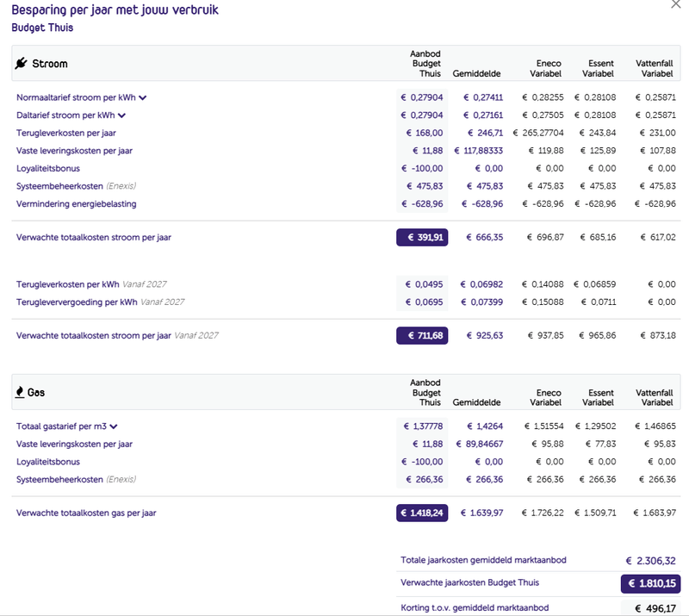Image resolution: width=689 pixels, height=616 pixels.
Task: Click Aanbod Budget Thuis header in Gas table
Action: (x=425, y=392)
